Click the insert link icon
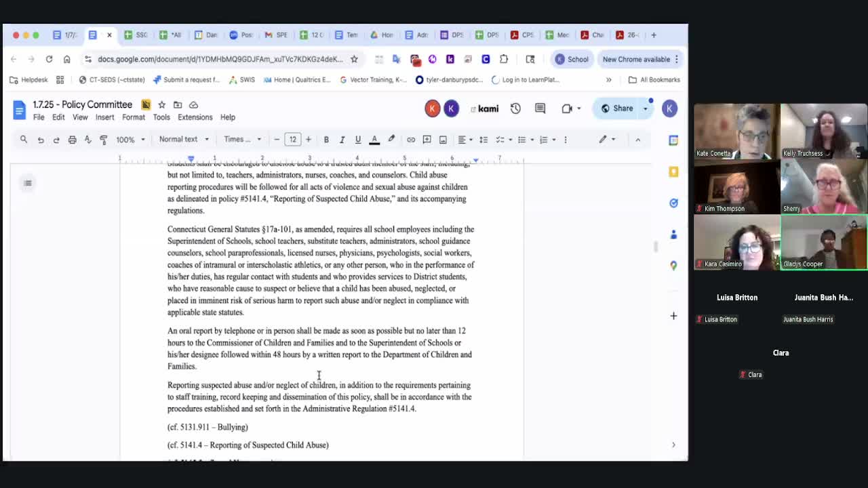The width and height of the screenshot is (868, 488). click(x=411, y=140)
